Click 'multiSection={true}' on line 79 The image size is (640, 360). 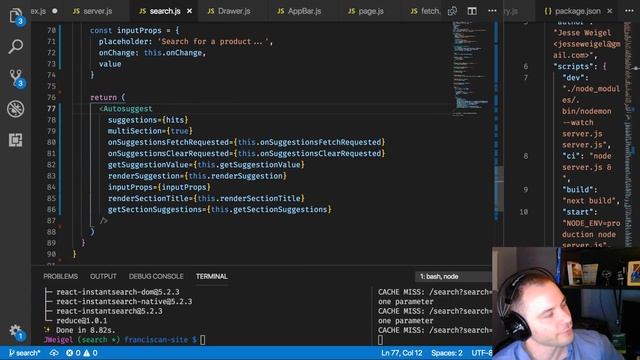(150, 131)
